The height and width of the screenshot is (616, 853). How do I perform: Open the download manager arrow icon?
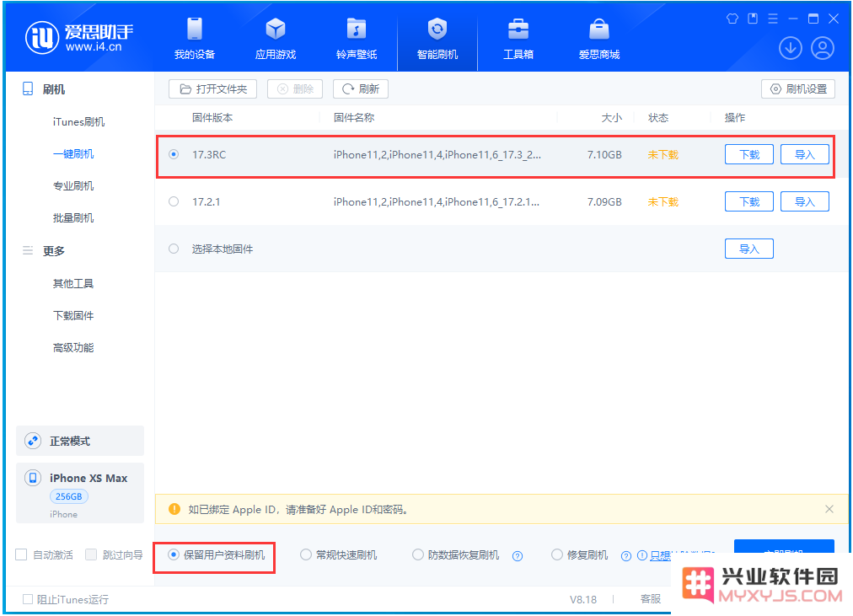791,48
